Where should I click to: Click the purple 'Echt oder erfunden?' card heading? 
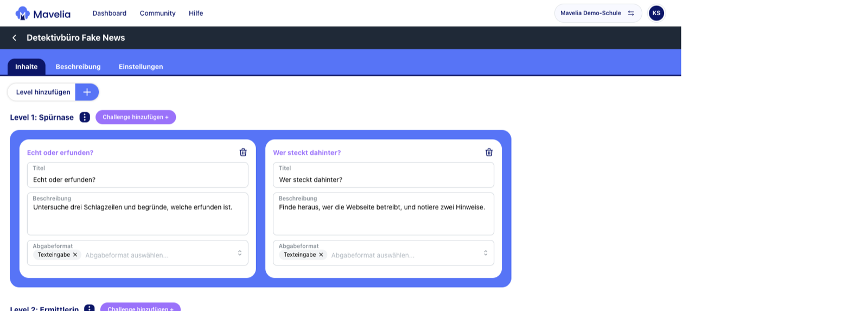click(60, 153)
